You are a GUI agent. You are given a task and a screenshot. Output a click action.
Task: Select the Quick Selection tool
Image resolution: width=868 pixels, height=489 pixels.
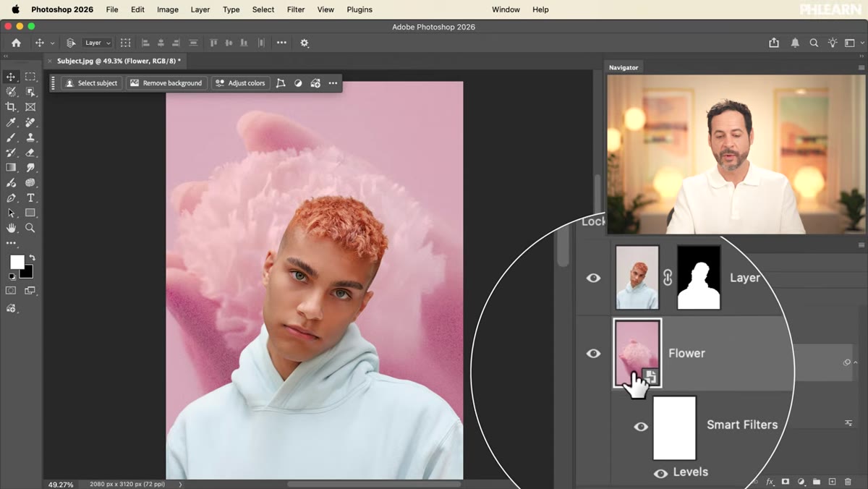(x=11, y=92)
